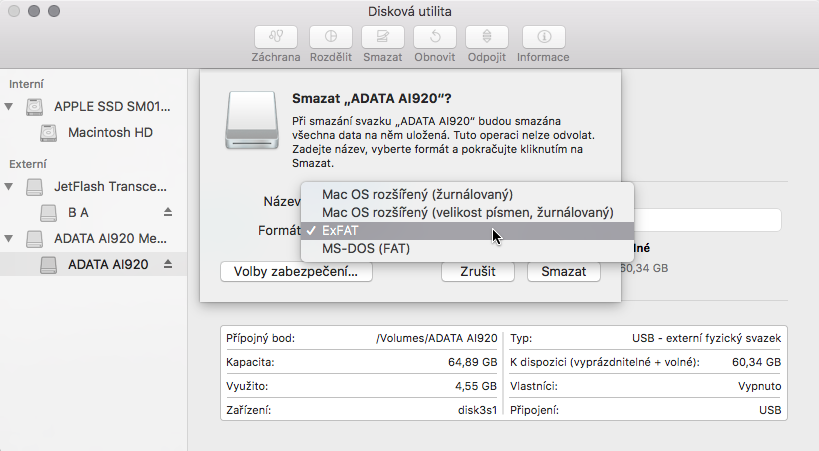Collapse the ADATA AI920 Media disclosure triangle
The width and height of the screenshot is (819, 451).
click(9, 239)
